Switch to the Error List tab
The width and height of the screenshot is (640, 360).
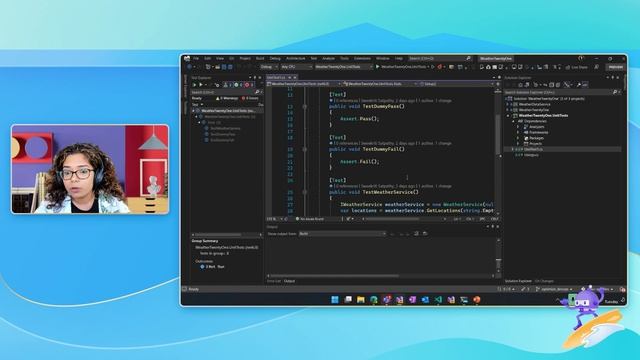(x=273, y=281)
